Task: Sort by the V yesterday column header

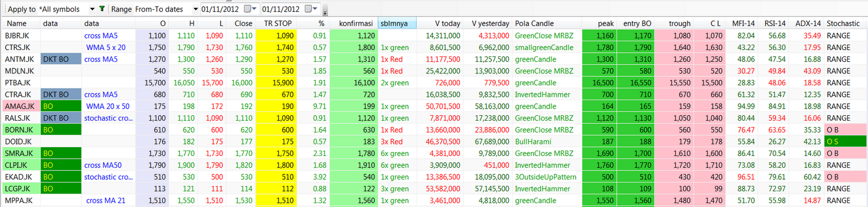Action: coord(487,23)
